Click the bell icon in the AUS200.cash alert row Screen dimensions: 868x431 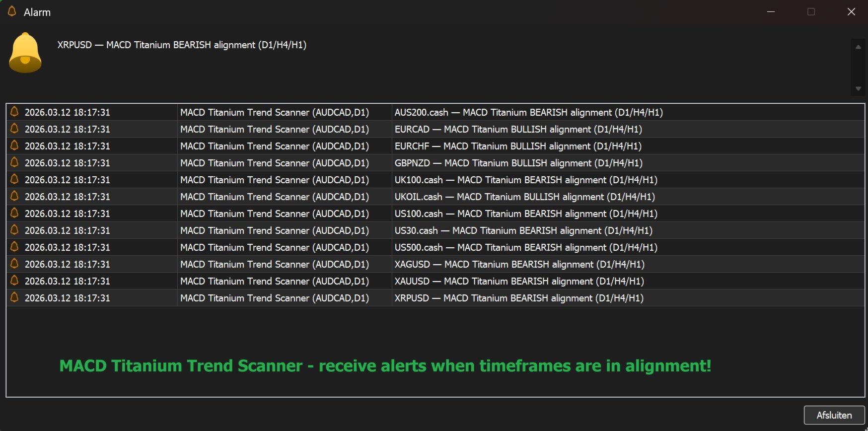[x=14, y=112]
